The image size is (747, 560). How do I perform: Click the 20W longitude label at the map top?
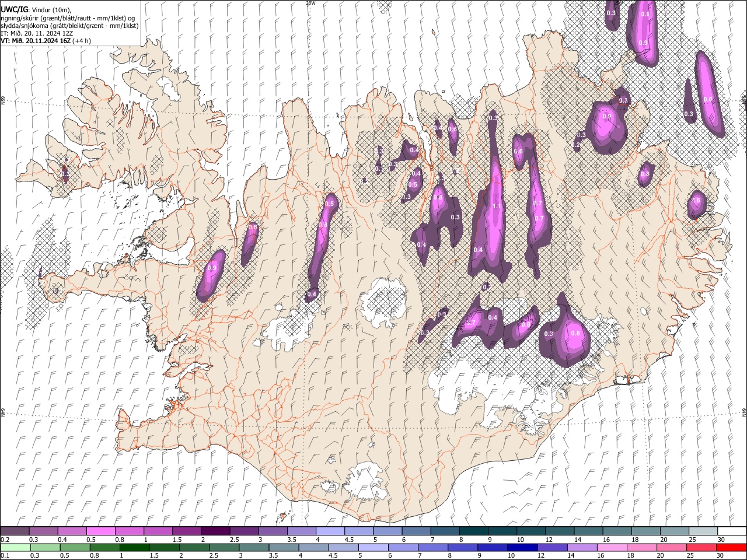click(310, 3)
